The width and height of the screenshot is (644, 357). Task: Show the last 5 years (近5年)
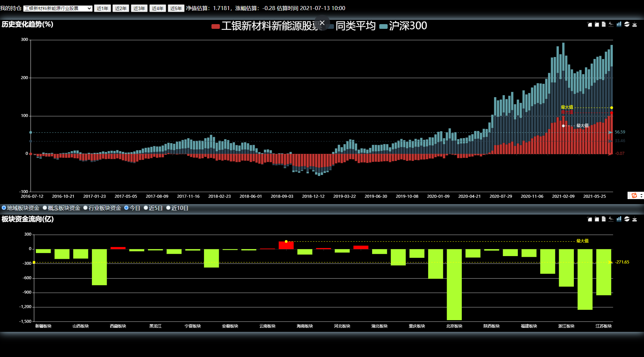[x=176, y=8]
